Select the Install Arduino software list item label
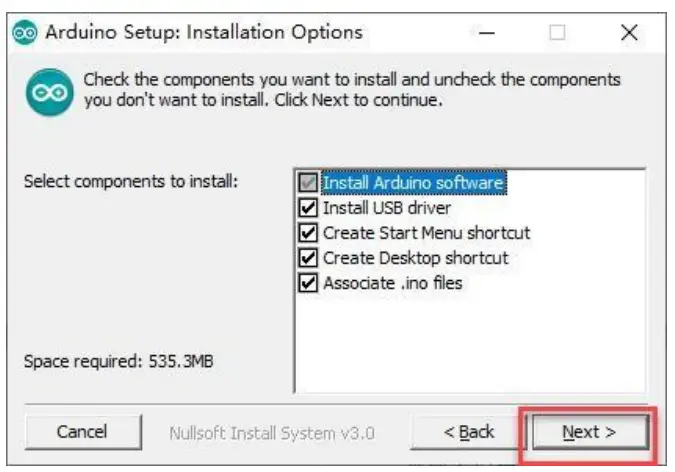 [x=413, y=183]
